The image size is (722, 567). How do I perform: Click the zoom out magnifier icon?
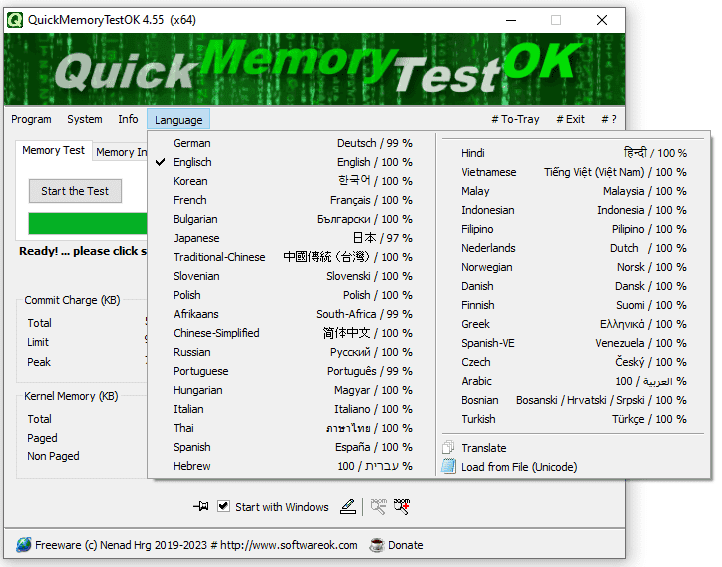(378, 507)
